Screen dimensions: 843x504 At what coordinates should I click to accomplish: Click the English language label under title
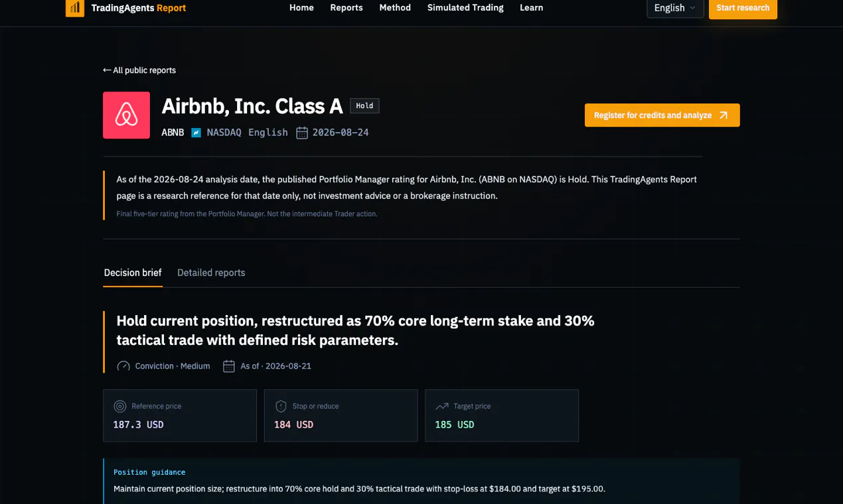pos(268,133)
